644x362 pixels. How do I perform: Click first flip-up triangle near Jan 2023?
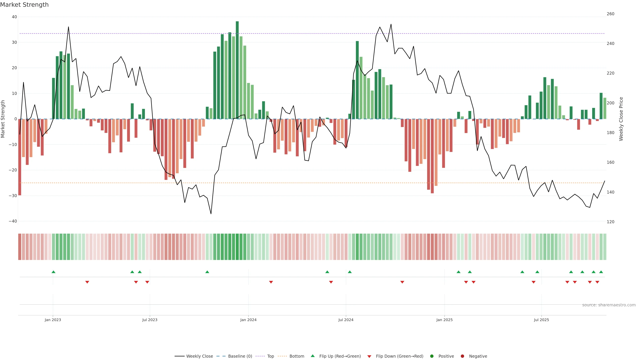click(x=53, y=272)
